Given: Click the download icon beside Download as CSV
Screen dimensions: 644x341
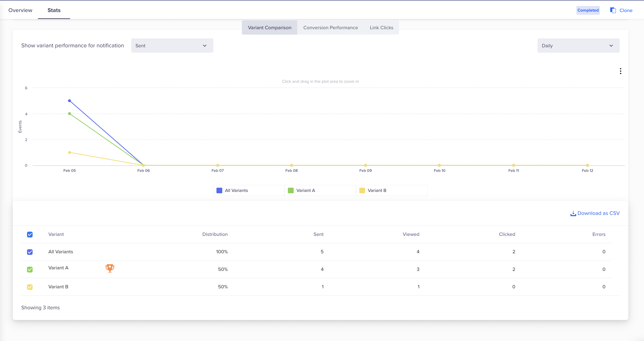Looking at the screenshot, I should pyautogui.click(x=573, y=214).
